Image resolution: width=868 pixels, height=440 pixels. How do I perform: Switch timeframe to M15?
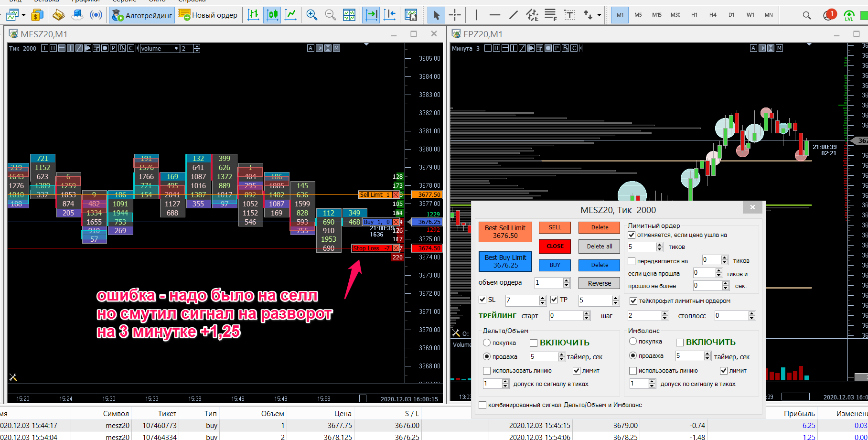click(x=657, y=15)
